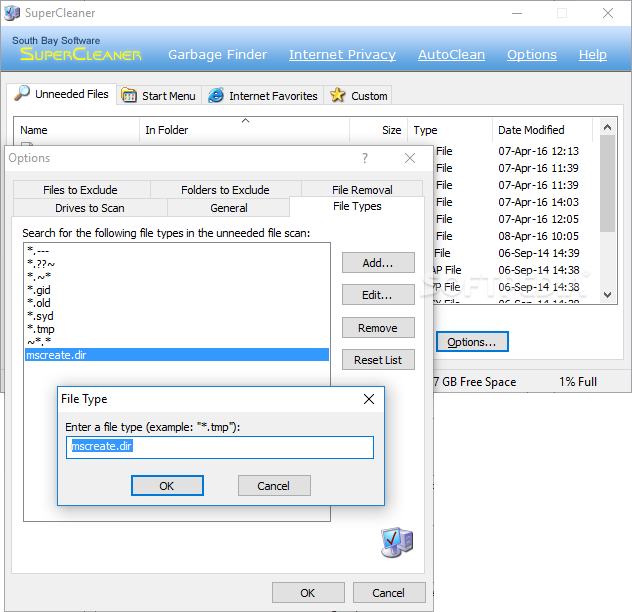The height and width of the screenshot is (612, 632).
Task: Click the Internet Explorer icon on Internet Favorites tab
Action: (x=216, y=96)
